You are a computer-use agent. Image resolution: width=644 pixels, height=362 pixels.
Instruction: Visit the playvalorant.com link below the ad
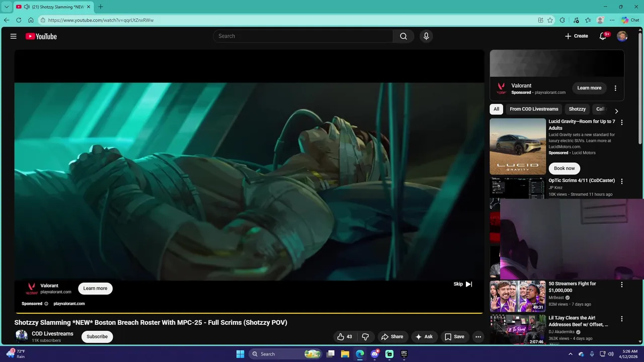coord(69,304)
